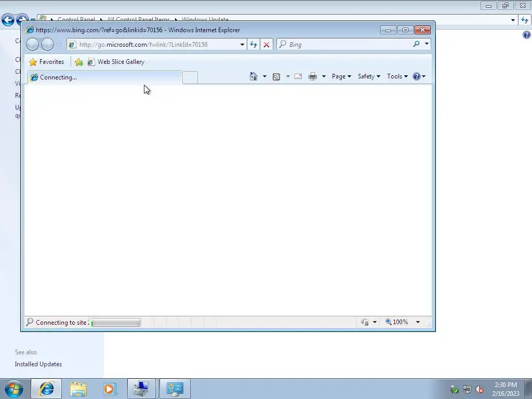Launch Windows Media Player from taskbar
The width and height of the screenshot is (532, 399).
coord(110,389)
